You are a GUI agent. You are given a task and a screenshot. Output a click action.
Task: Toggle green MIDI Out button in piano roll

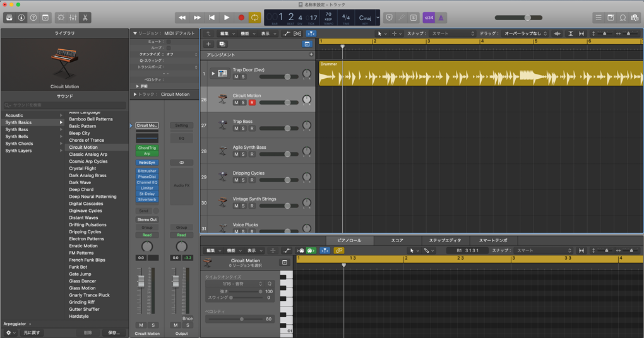click(x=311, y=250)
